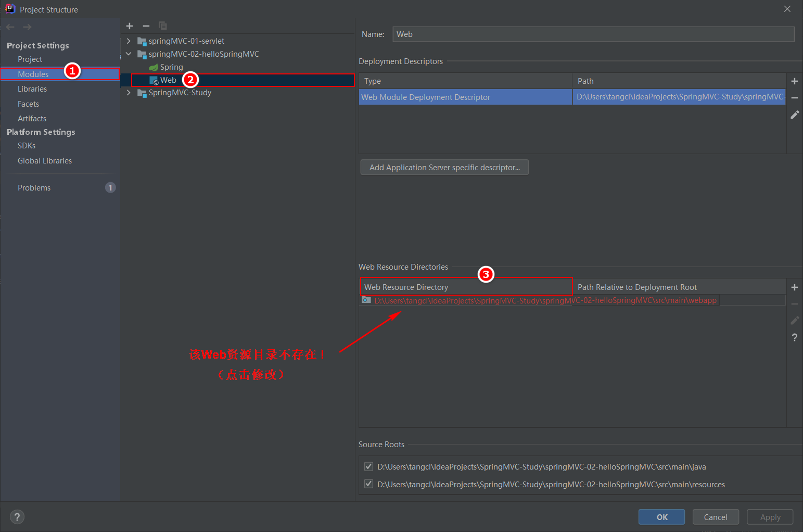
Task: Select Modules in Project Settings
Action: [x=60, y=74]
